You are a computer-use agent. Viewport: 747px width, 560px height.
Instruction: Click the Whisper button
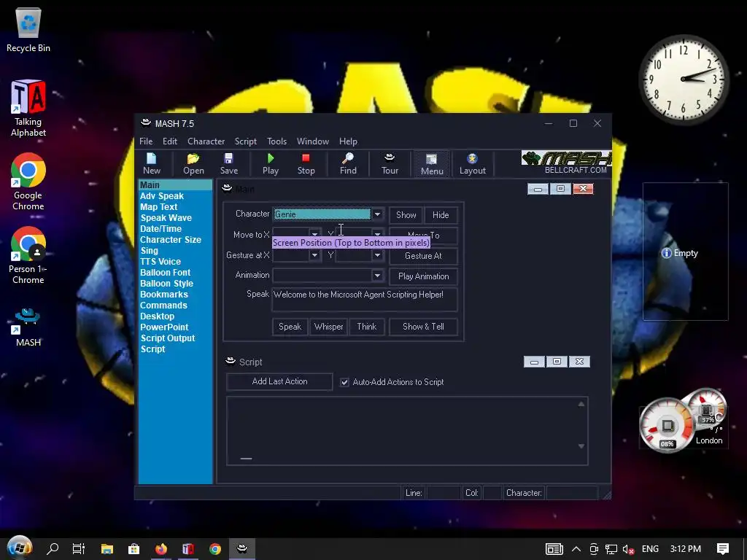[x=328, y=327]
